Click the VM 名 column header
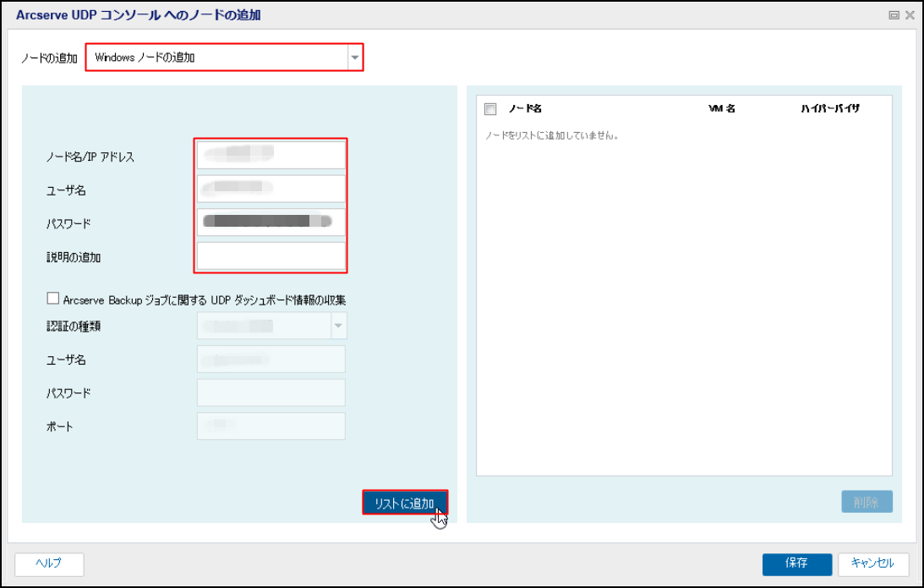This screenshot has width=924, height=588. [722, 108]
